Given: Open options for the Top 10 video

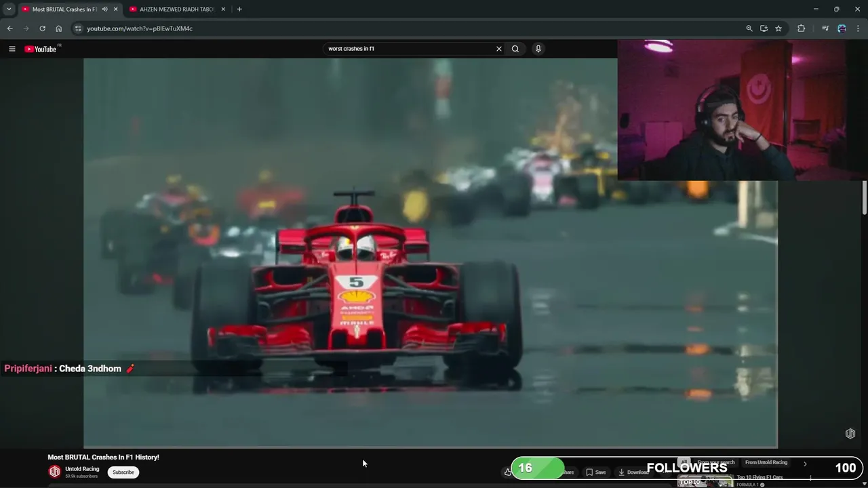Looking at the screenshot, I should point(810,479).
